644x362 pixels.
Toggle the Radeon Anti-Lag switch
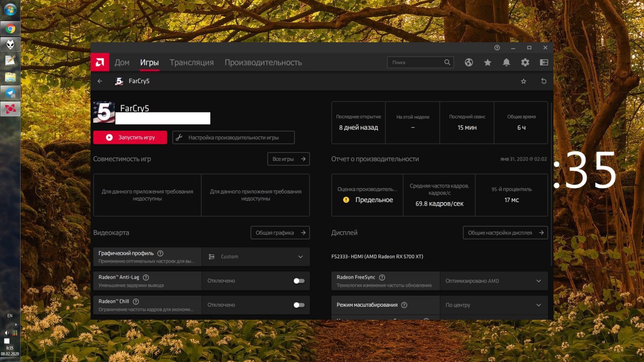[299, 281]
